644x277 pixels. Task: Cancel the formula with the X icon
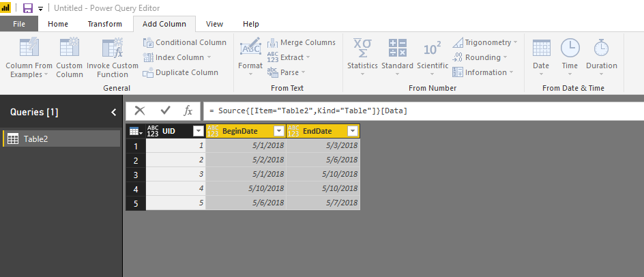tap(140, 111)
